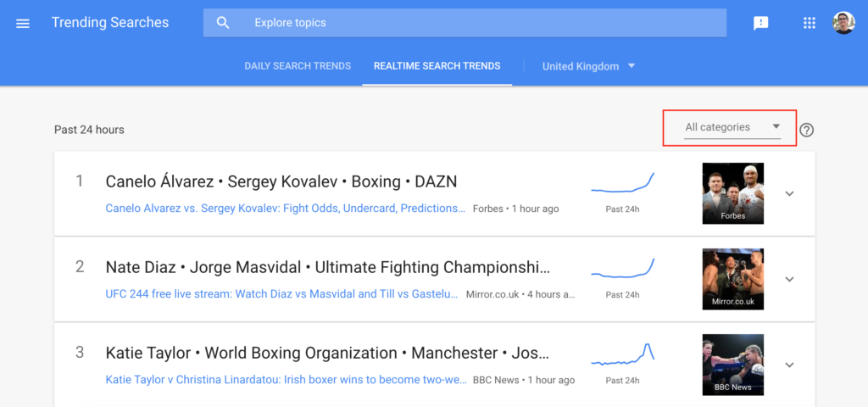This screenshot has height=407, width=868.
Task: Click the Katie Taylor Past 24h sparkline
Action: [x=623, y=354]
